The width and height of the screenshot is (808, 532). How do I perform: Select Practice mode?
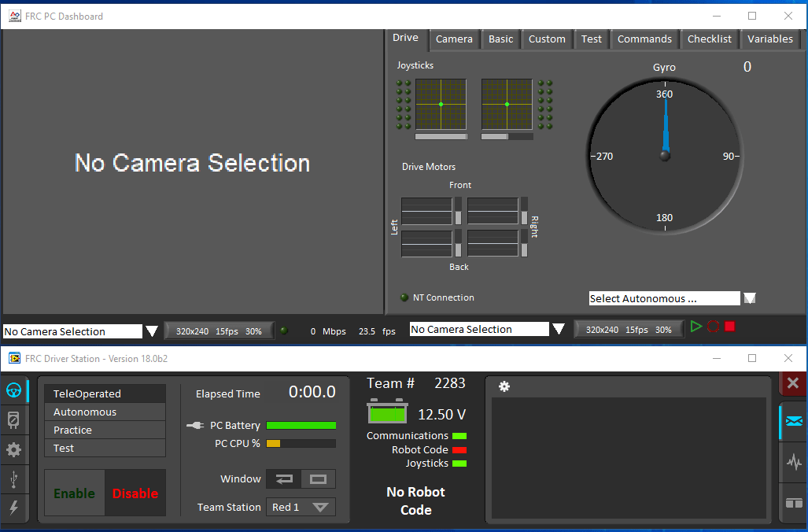coord(105,430)
